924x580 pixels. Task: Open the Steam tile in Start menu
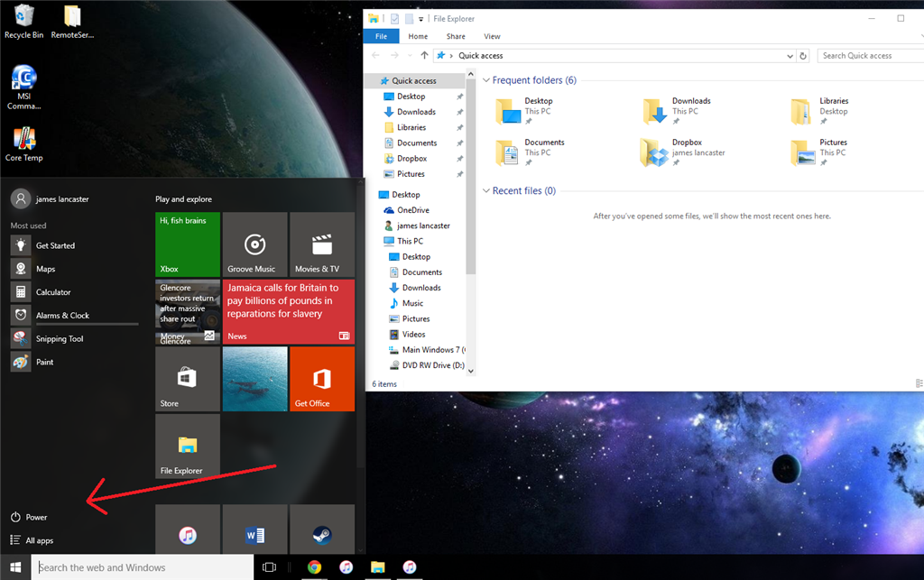pos(322,529)
